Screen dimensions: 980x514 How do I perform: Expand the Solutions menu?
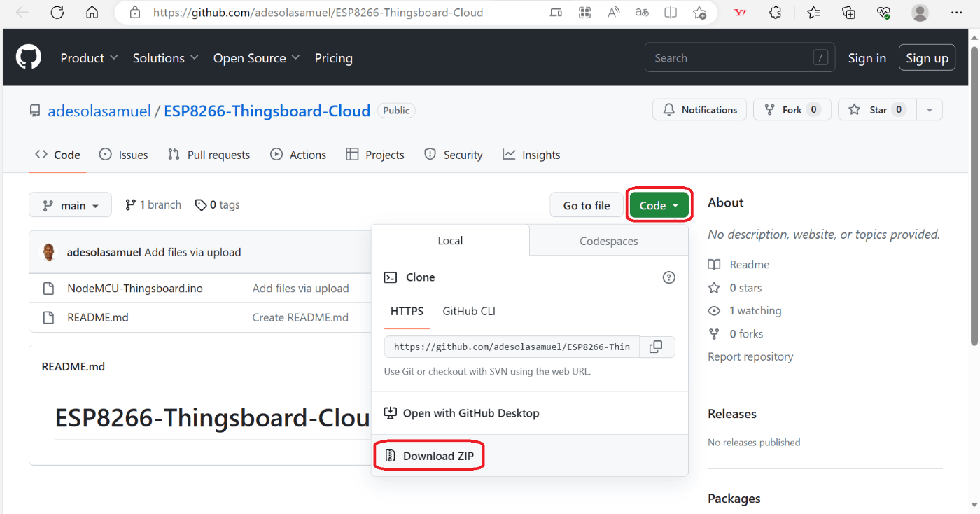(166, 58)
